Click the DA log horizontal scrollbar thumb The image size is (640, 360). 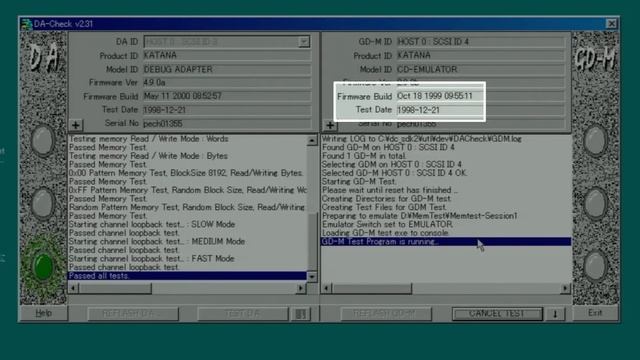(115, 289)
